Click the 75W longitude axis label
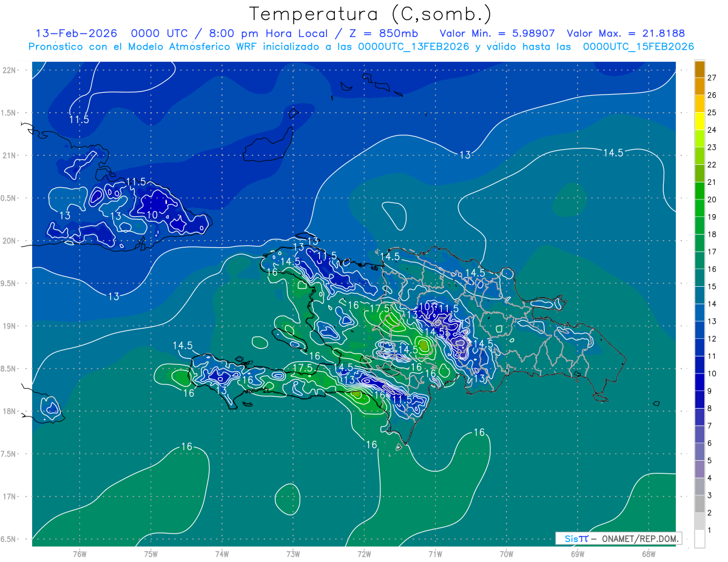Viewport: 728px width, 562px height. click(151, 554)
